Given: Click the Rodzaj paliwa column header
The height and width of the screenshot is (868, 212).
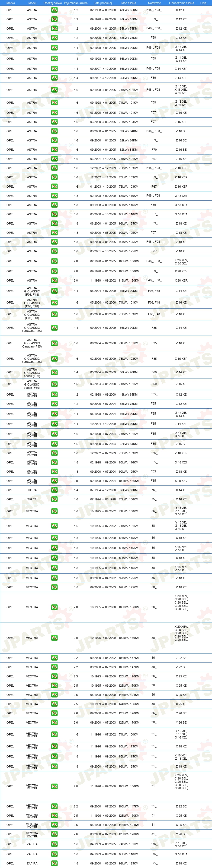Looking at the screenshot, I should pyautogui.click(x=53, y=3).
